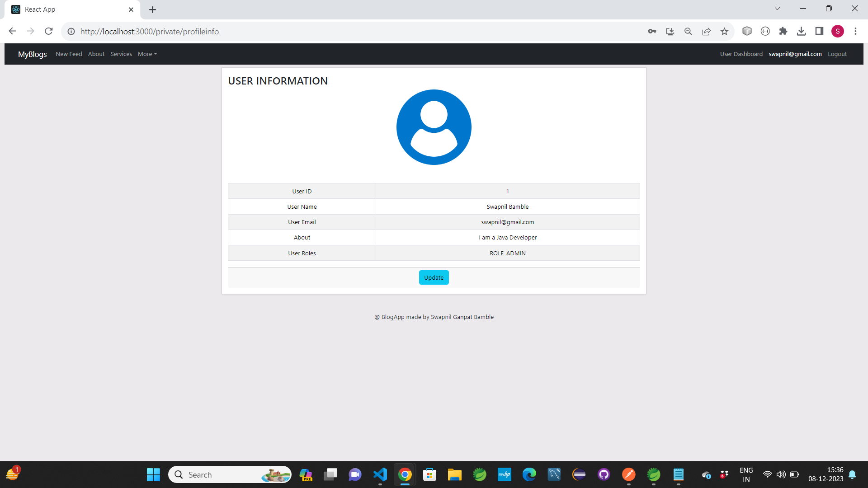This screenshot has width=868, height=488.
Task: Expand the More dropdown in navbar
Action: (x=147, y=54)
